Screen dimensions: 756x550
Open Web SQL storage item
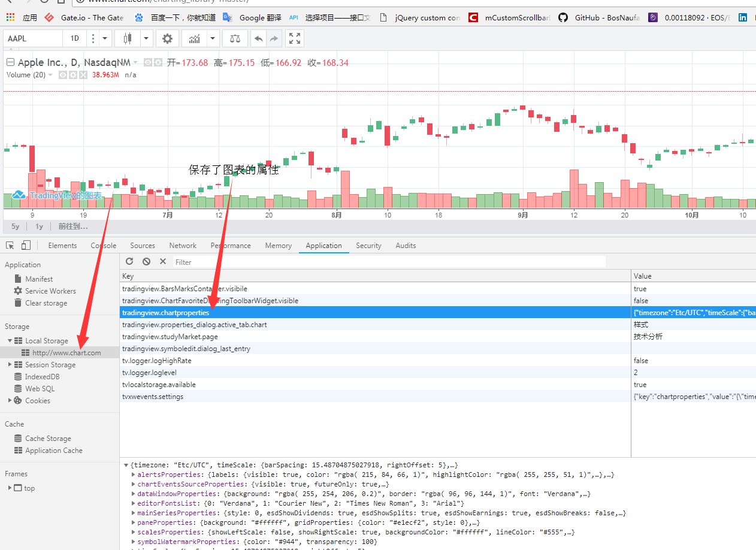[40, 389]
